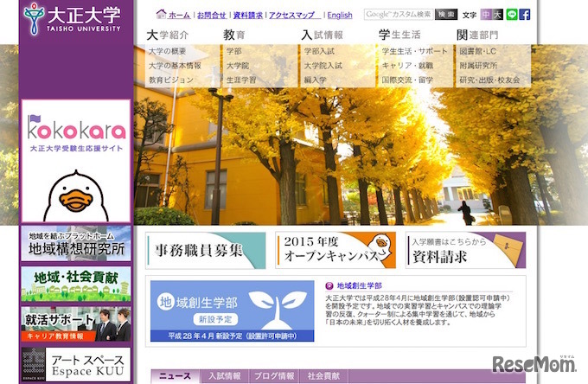This screenshot has height=384, width=588.
Task: Open the 学生生活 menu
Action: coord(399,35)
